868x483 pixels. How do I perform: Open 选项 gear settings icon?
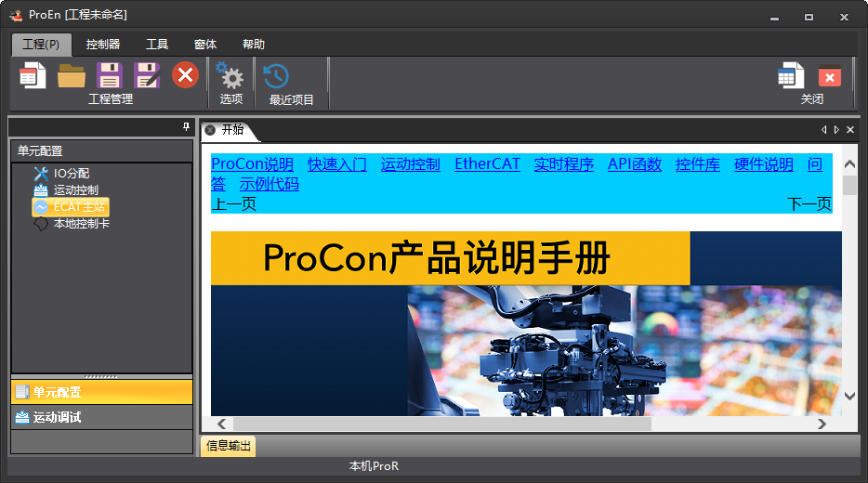pos(230,75)
